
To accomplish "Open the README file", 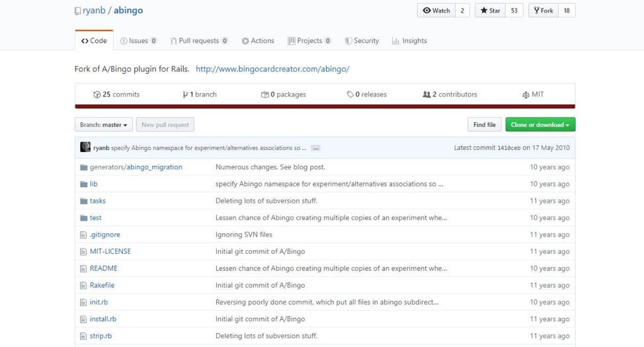I will click(x=104, y=268).
